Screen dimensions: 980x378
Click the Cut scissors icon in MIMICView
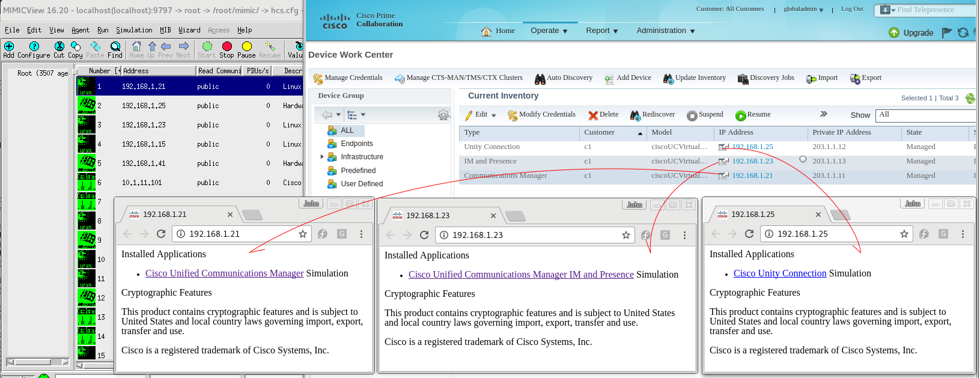pos(59,46)
